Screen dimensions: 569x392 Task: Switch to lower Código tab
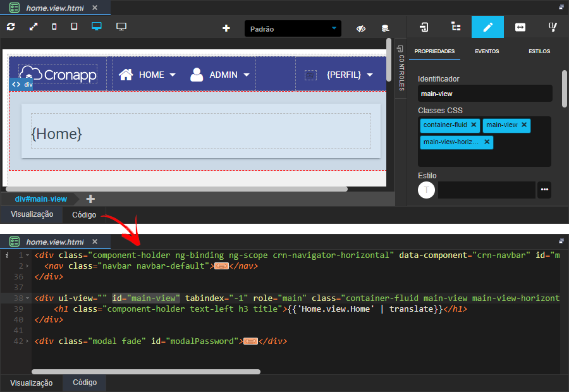click(x=85, y=382)
